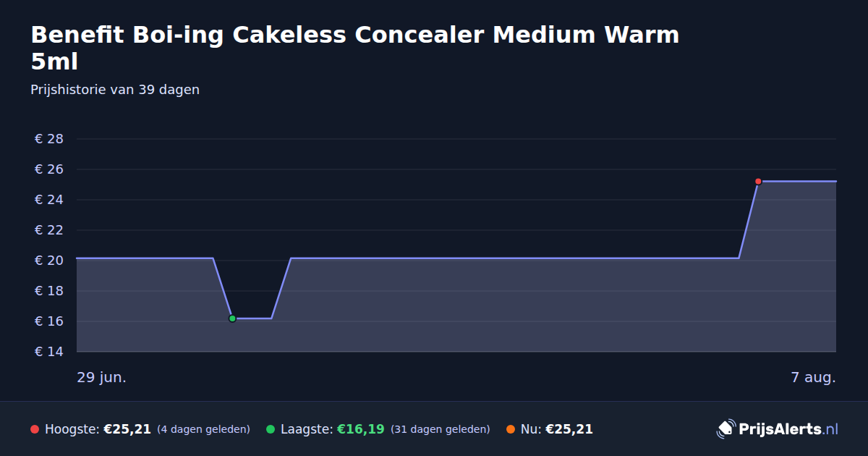Click the Prijshistorie van 39 dagen subtitle
Image resolution: width=868 pixels, height=456 pixels.
click(115, 90)
